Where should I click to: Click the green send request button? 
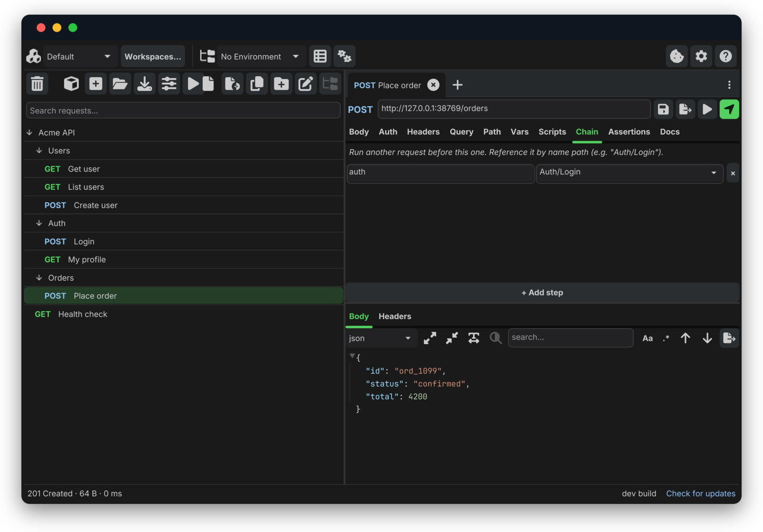(729, 109)
